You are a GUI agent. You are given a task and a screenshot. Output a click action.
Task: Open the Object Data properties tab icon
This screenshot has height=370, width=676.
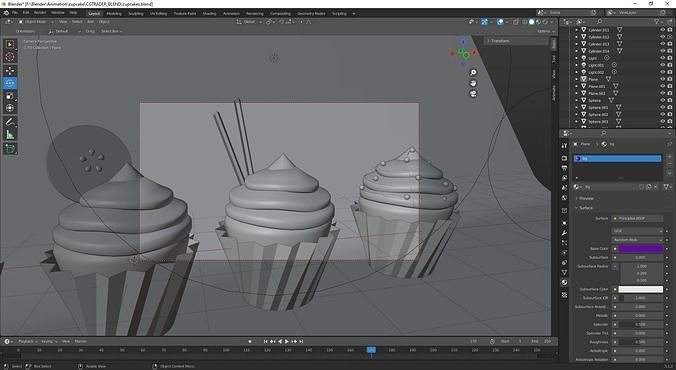(x=564, y=273)
